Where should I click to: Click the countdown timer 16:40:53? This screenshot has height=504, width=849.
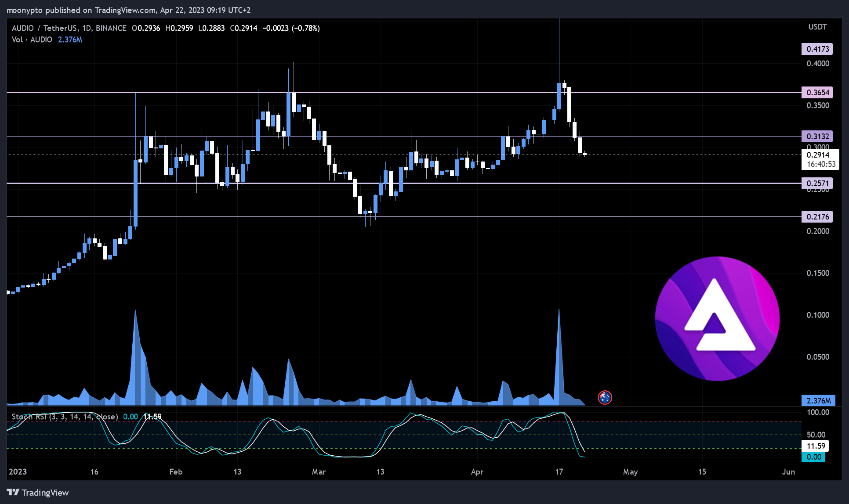click(821, 164)
